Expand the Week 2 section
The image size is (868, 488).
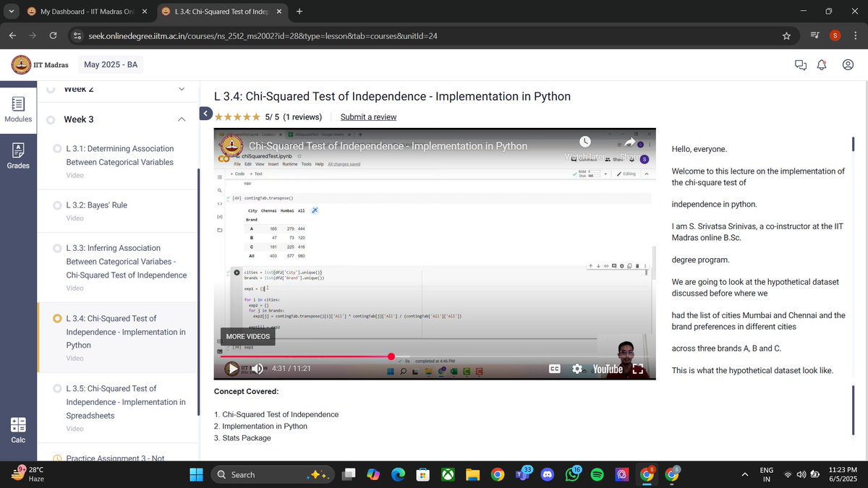click(182, 88)
